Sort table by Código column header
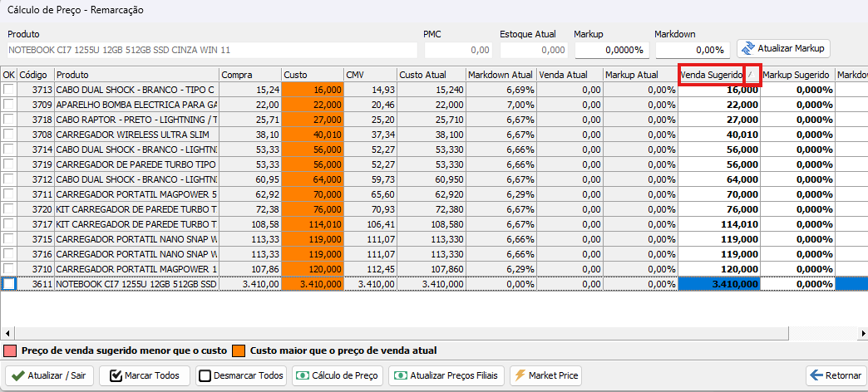Viewport: 868px width, 392px height. pos(35,75)
